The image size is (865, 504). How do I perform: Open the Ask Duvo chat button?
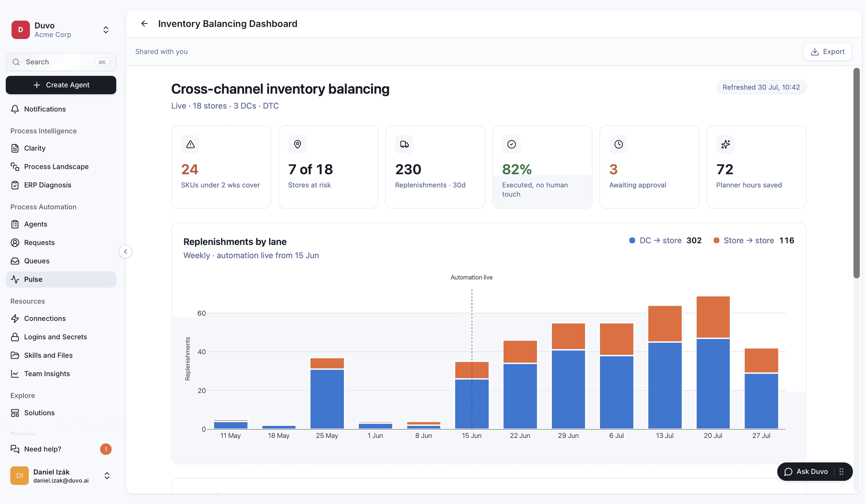coord(806,472)
